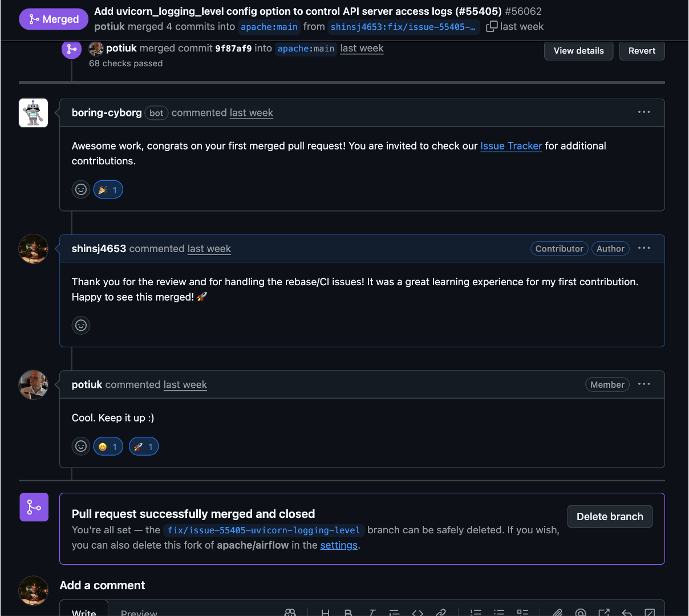Open potiuk's avatar next to his comment
Screen dimensions: 689x616
point(34,384)
